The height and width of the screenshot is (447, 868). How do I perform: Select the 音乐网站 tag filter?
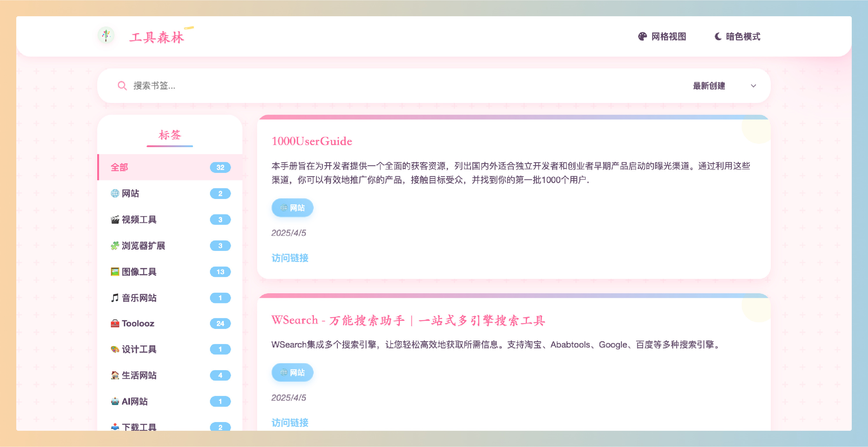point(139,298)
